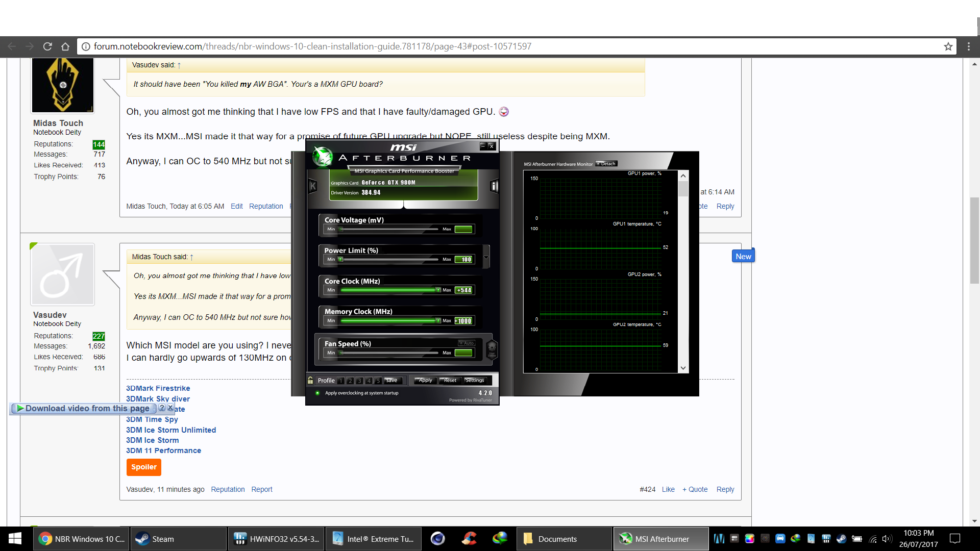Image resolution: width=980 pixels, height=551 pixels.
Task: Click Afterburner Reset button
Action: click(x=450, y=381)
